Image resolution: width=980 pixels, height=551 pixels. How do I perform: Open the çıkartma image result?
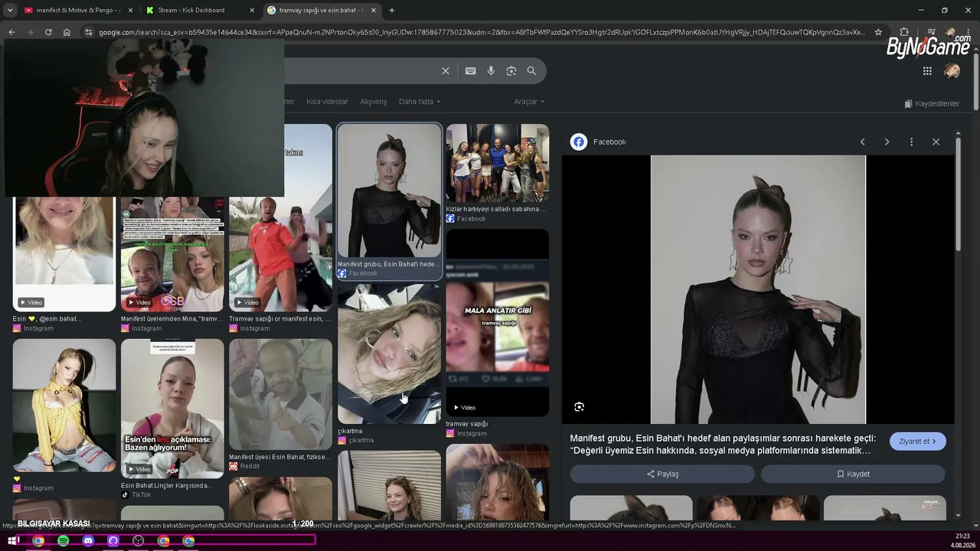click(x=389, y=354)
